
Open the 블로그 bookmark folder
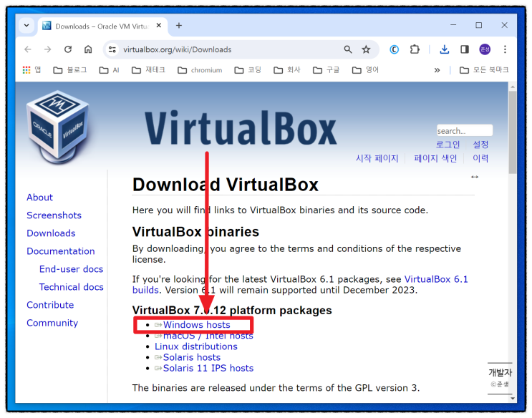click(70, 70)
